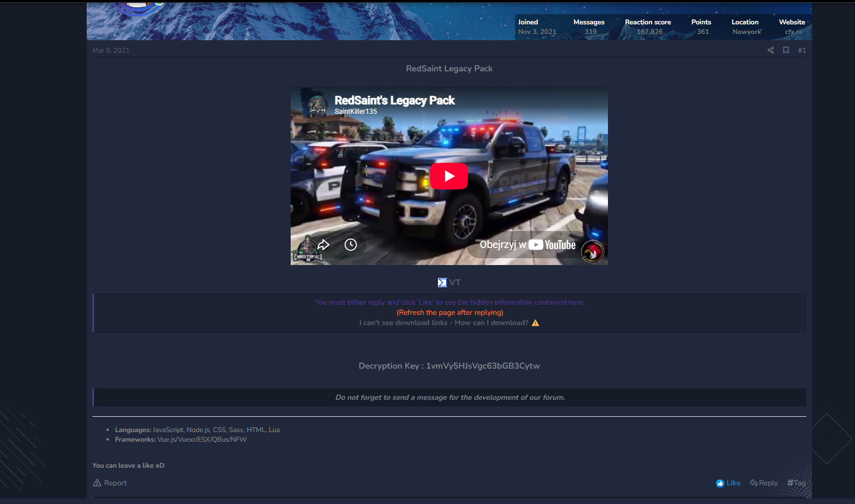Open 'I can't see download links' help link
855x504 pixels.
click(x=444, y=323)
